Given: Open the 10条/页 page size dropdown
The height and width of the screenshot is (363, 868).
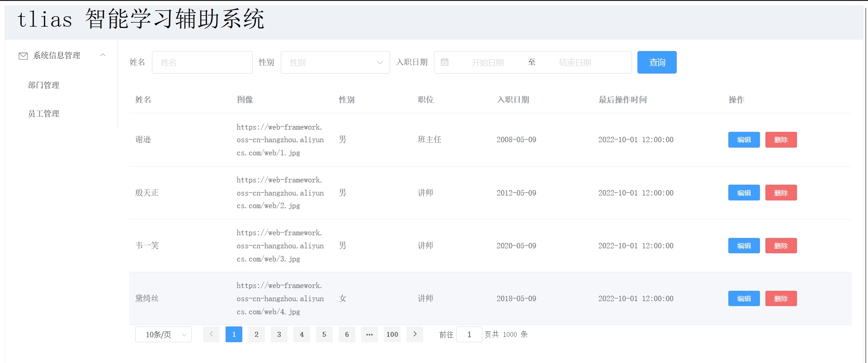Looking at the screenshot, I should pos(163,335).
